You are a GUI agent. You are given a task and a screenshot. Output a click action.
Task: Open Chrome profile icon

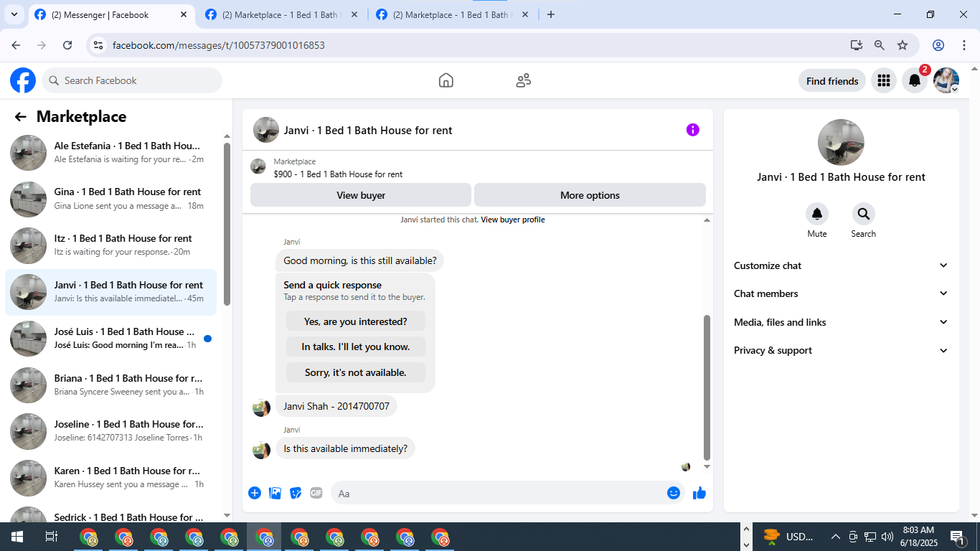point(938,45)
